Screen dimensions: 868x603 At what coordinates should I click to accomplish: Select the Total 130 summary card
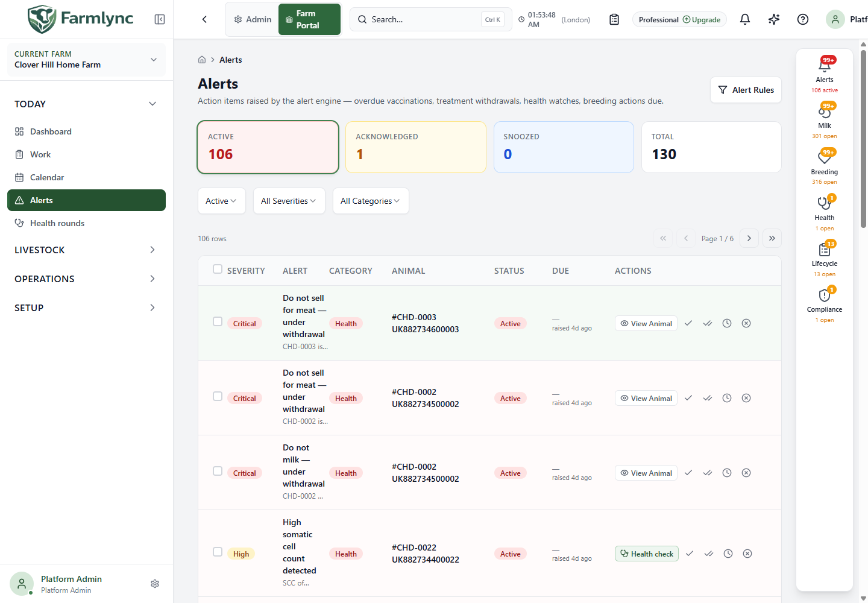(x=711, y=147)
